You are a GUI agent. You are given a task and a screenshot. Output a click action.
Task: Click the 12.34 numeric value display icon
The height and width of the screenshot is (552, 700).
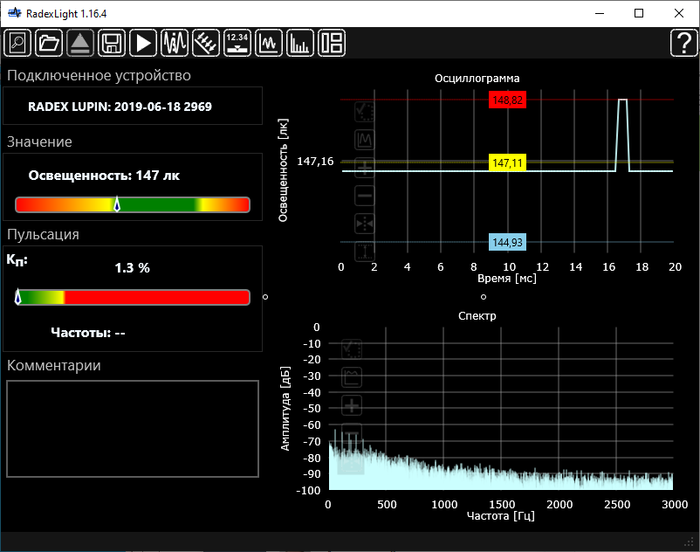237,43
